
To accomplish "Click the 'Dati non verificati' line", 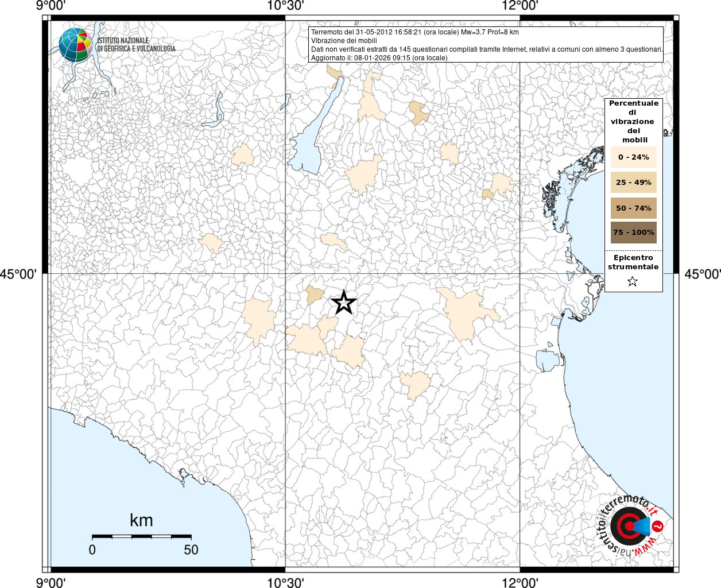I will (x=487, y=49).
